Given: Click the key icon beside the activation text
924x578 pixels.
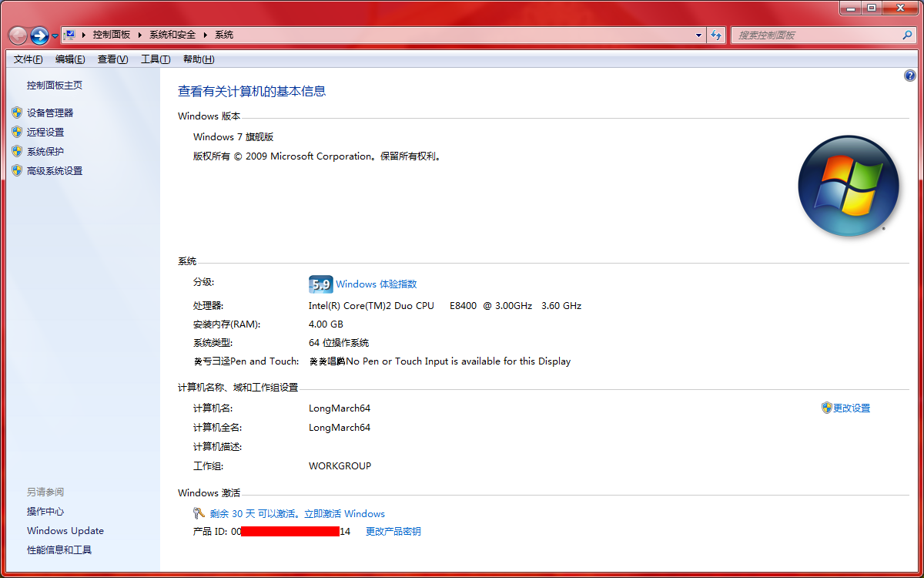Looking at the screenshot, I should (198, 513).
